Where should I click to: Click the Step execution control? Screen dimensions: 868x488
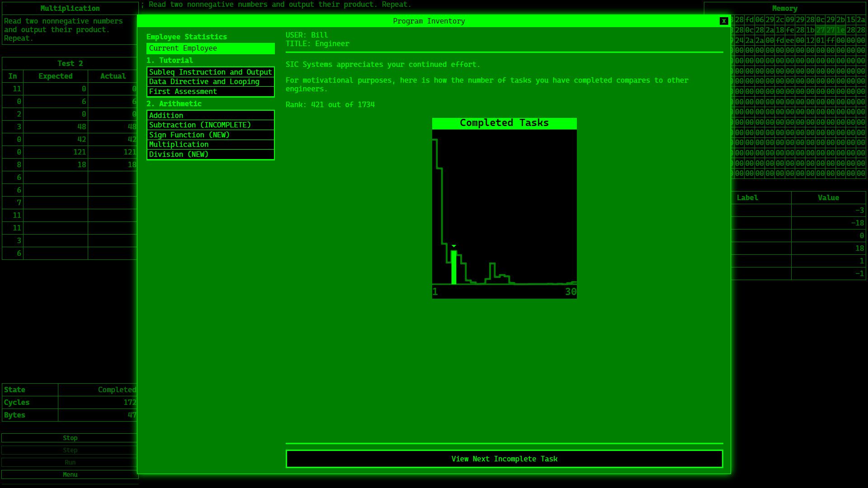coord(70,450)
